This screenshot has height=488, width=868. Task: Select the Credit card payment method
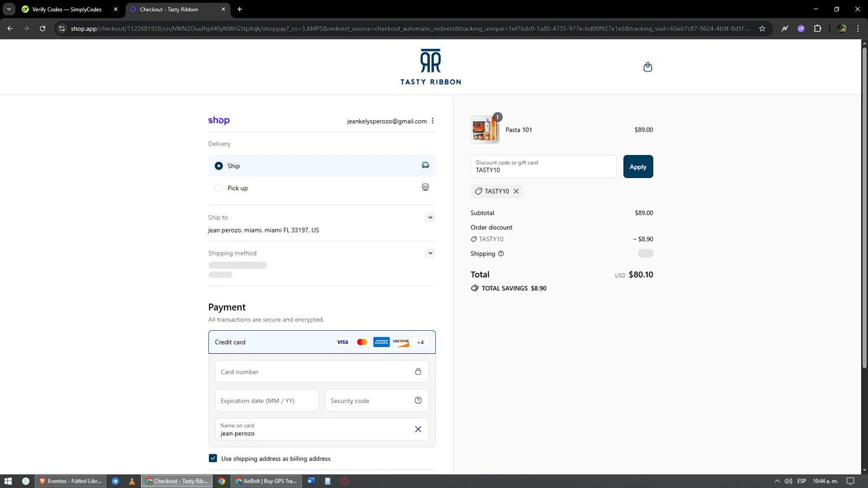pos(322,342)
